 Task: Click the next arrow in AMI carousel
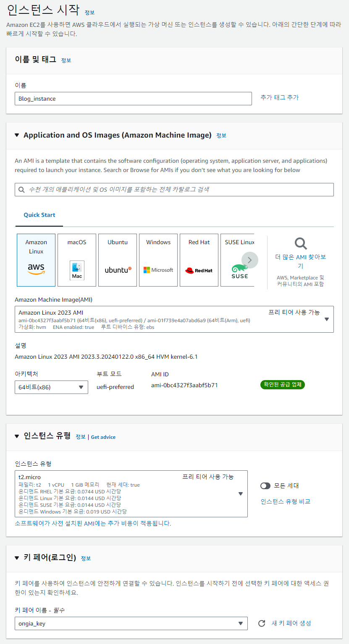coord(250,260)
